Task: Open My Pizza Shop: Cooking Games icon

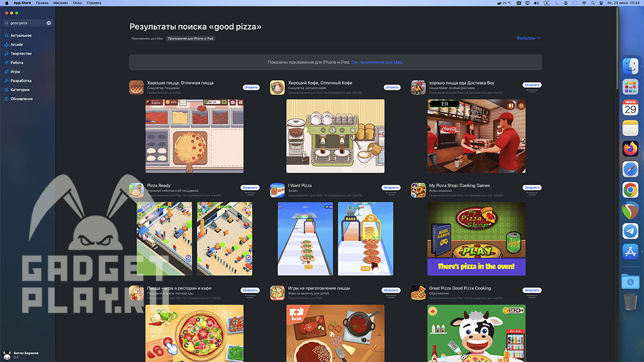Action: point(418,190)
